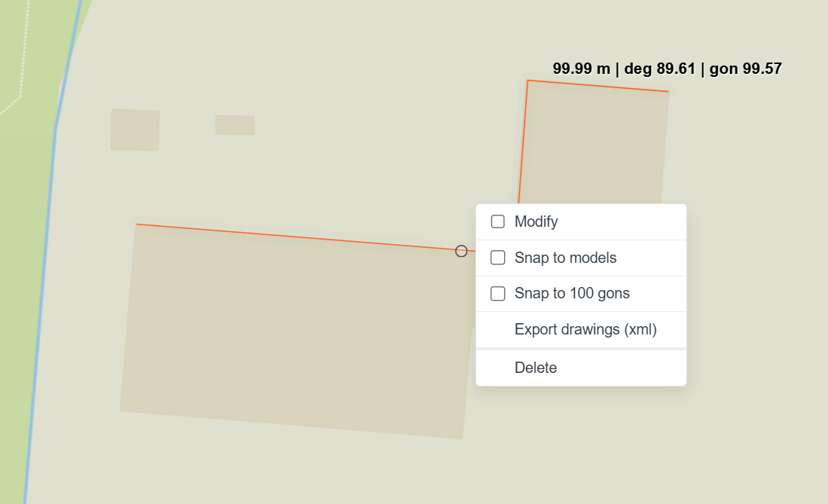The height and width of the screenshot is (504, 828).
Task: Select the orange left edge of upper-right building
Action: coord(523,142)
